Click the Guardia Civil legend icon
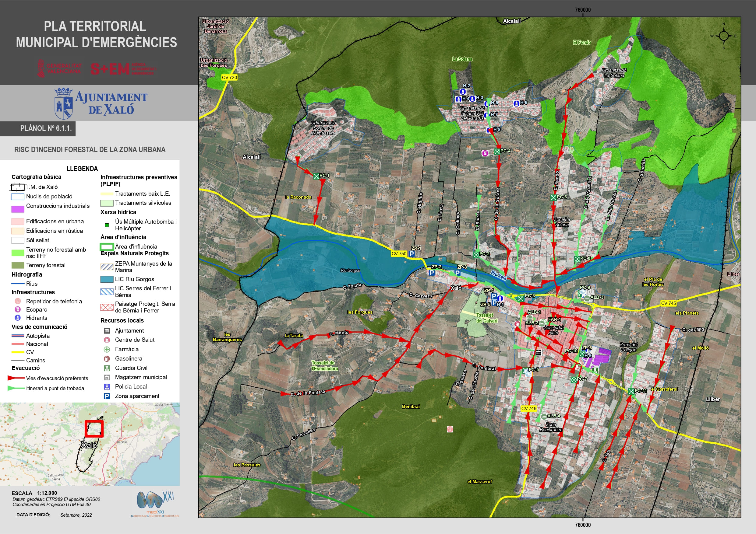 click(x=107, y=368)
